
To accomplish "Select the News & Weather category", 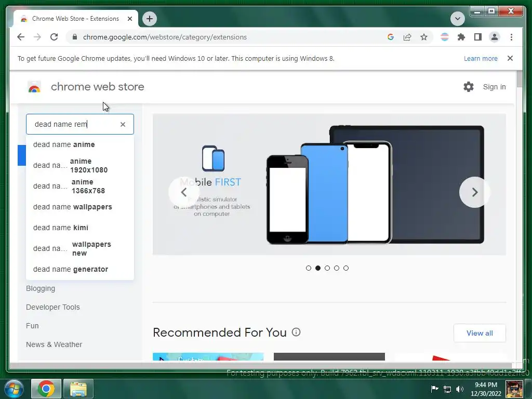I will [x=54, y=344].
